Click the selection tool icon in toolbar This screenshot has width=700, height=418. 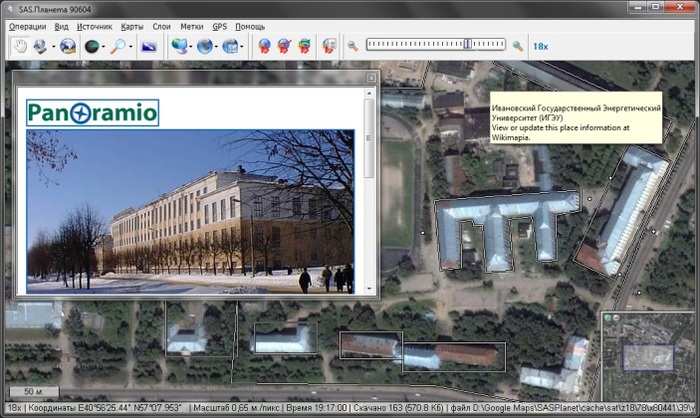(x=40, y=46)
